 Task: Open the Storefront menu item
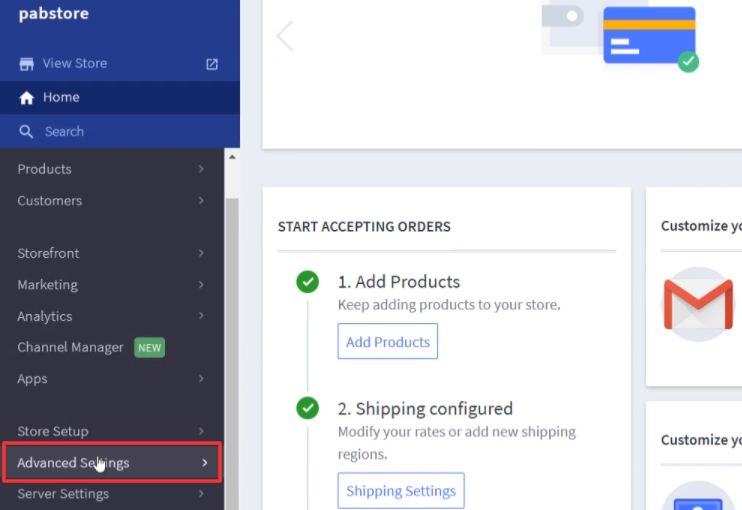(48, 254)
